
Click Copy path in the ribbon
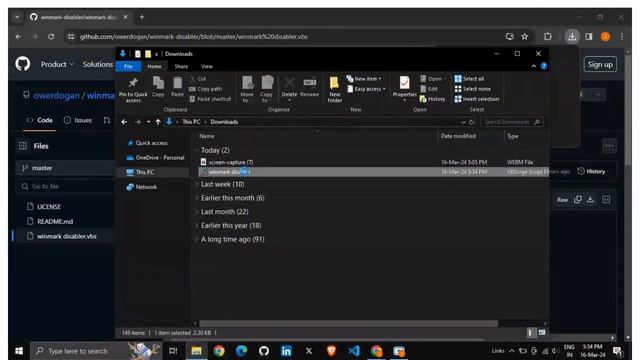(x=206, y=89)
